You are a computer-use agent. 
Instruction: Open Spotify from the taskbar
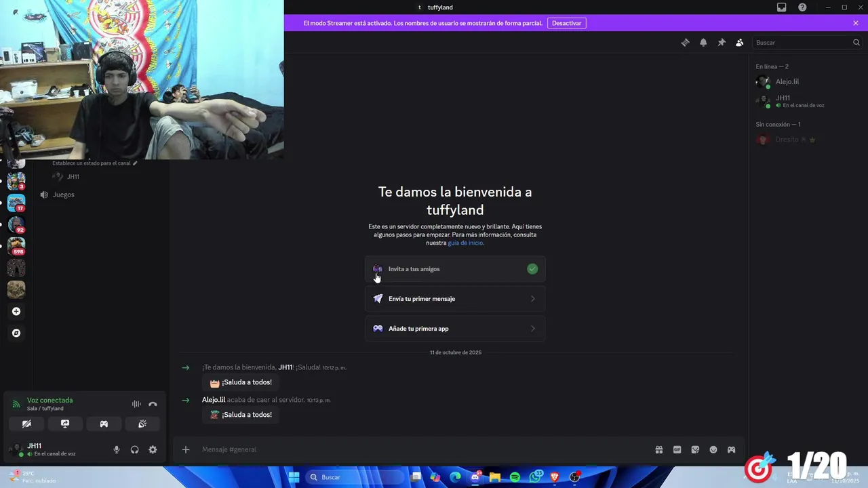click(515, 477)
